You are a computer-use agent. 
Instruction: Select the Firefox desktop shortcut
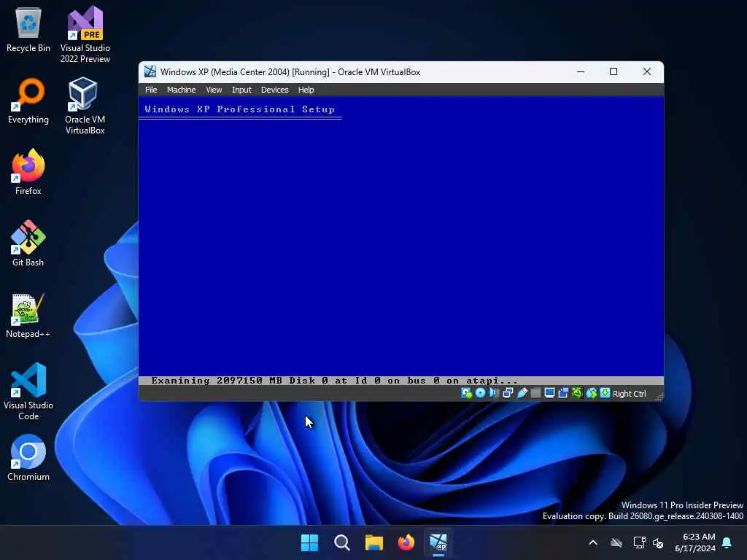click(x=28, y=171)
